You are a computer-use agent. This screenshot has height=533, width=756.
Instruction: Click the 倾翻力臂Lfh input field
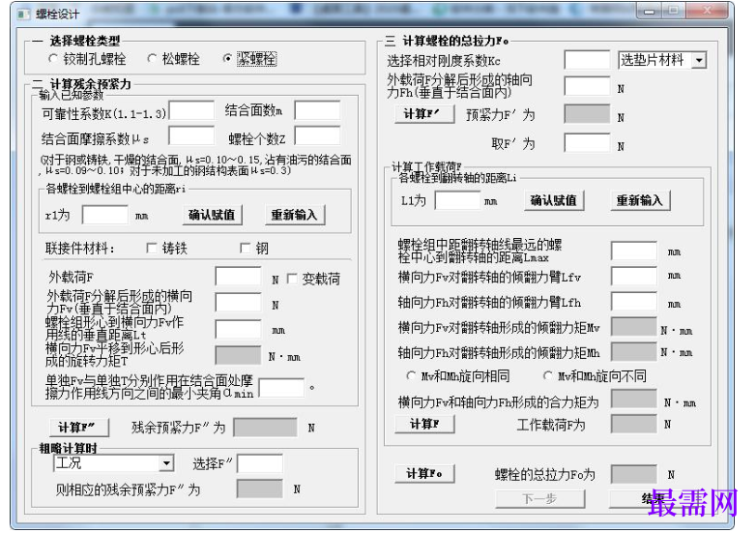634,302
